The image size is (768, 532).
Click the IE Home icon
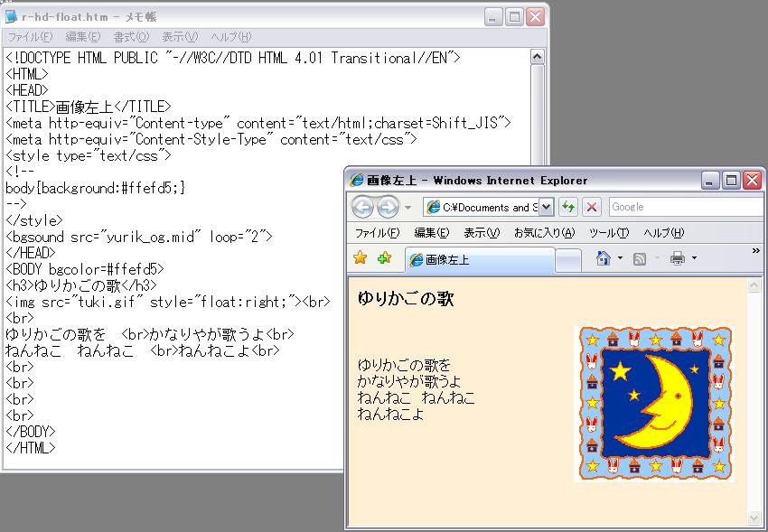(604, 258)
